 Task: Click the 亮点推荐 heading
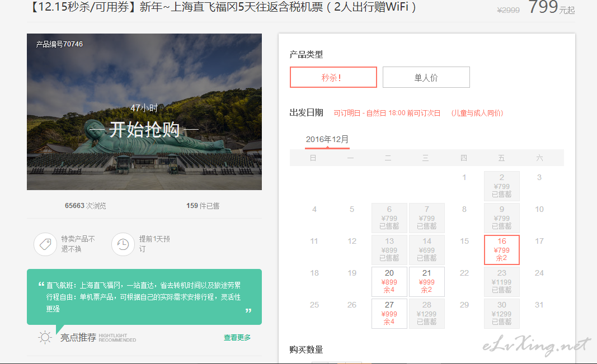tap(78, 337)
